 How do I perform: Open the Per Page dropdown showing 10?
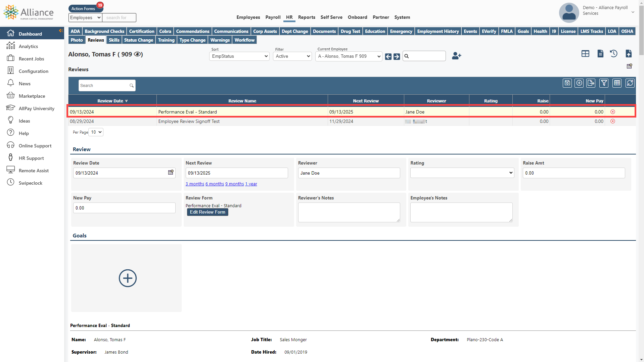96,132
